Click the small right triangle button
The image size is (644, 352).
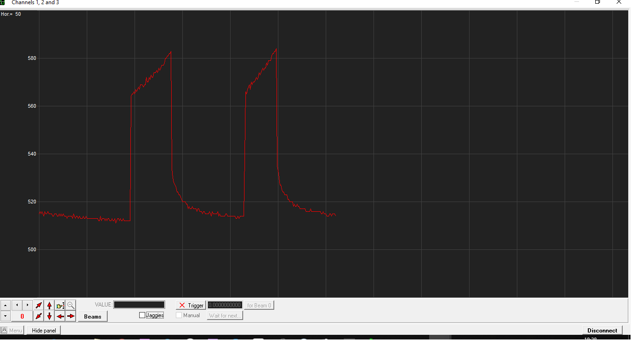coord(28,305)
